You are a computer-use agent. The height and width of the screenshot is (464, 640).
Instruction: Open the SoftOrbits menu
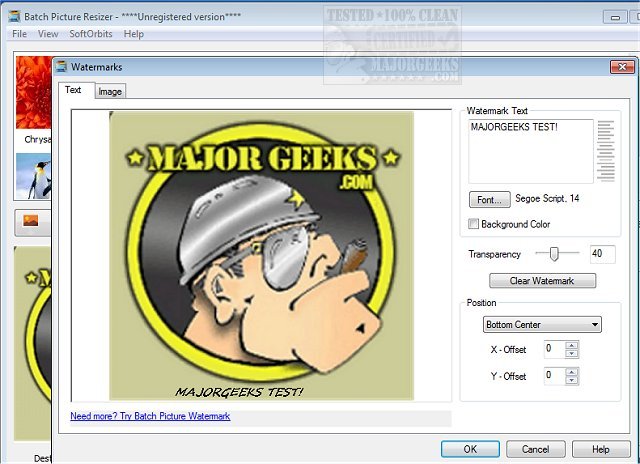point(91,34)
